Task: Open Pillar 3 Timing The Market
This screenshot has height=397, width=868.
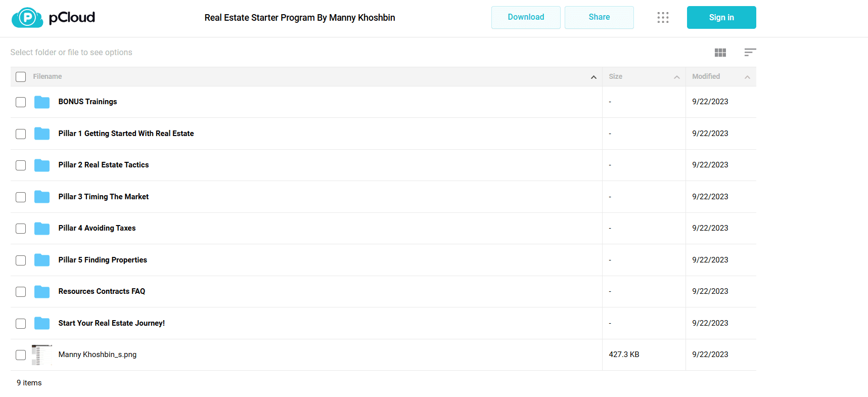Action: pyautogui.click(x=103, y=197)
